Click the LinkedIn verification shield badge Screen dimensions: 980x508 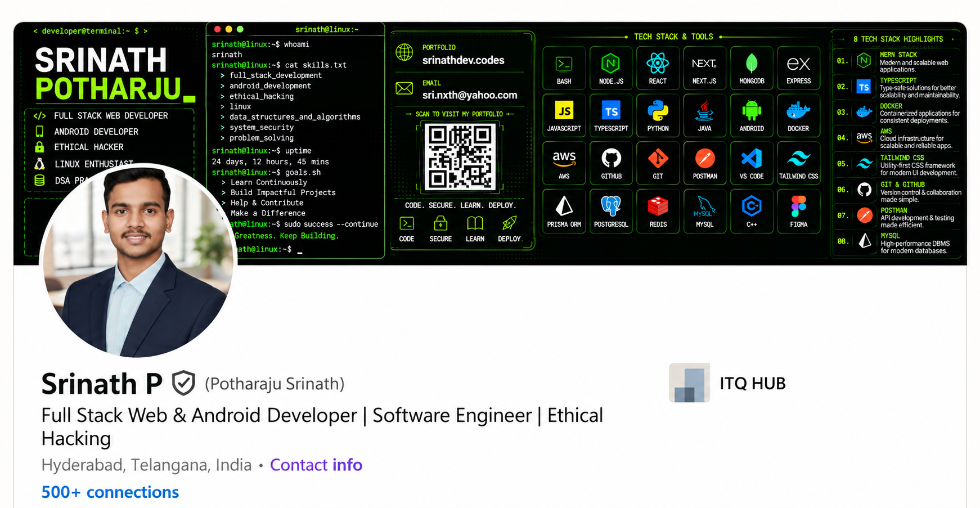pyautogui.click(x=183, y=384)
